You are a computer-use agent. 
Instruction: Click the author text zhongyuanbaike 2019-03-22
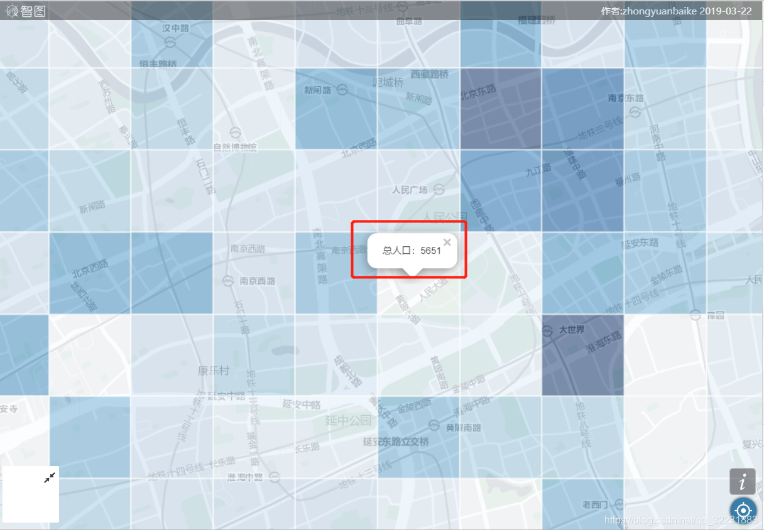pos(676,11)
